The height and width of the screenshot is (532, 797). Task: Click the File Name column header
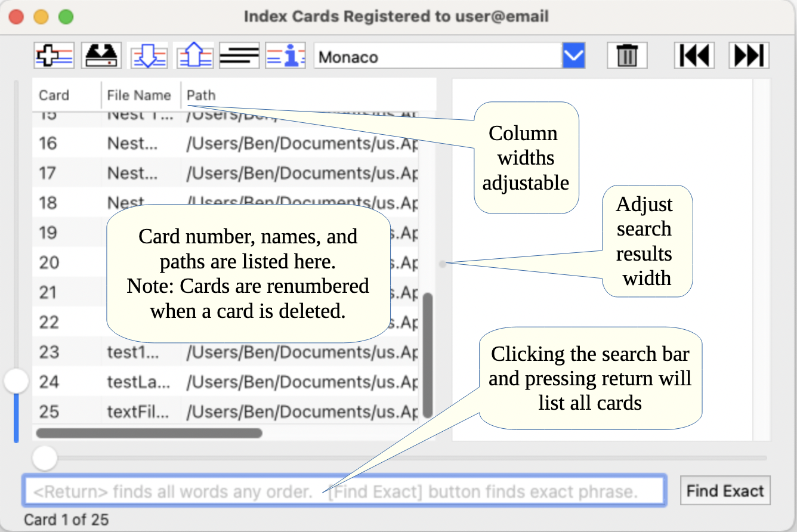(139, 95)
